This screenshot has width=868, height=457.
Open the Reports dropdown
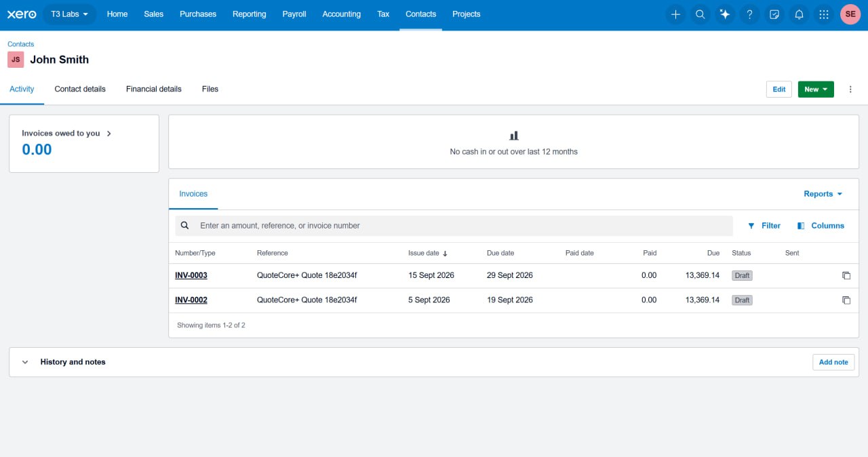click(823, 194)
